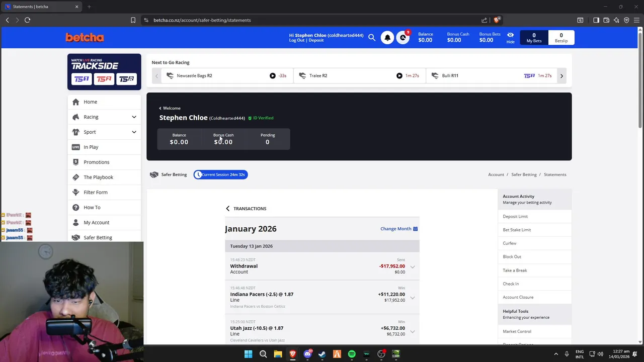Open Deposit Limit setting
The height and width of the screenshot is (362, 644).
534,216
